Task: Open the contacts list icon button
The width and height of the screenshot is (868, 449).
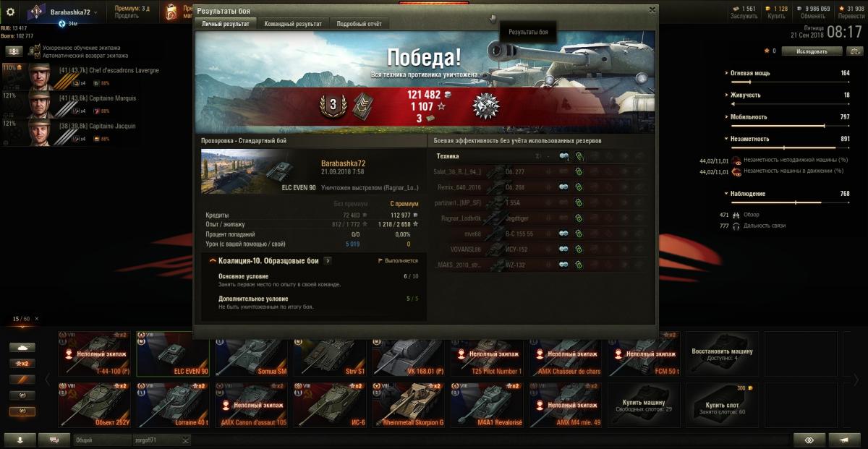Action: (19, 440)
